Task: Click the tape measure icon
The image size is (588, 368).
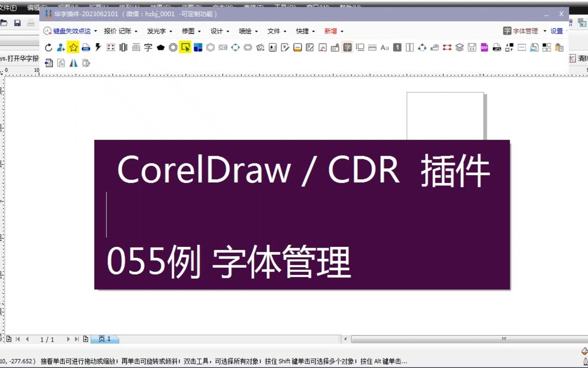Action: (435, 47)
